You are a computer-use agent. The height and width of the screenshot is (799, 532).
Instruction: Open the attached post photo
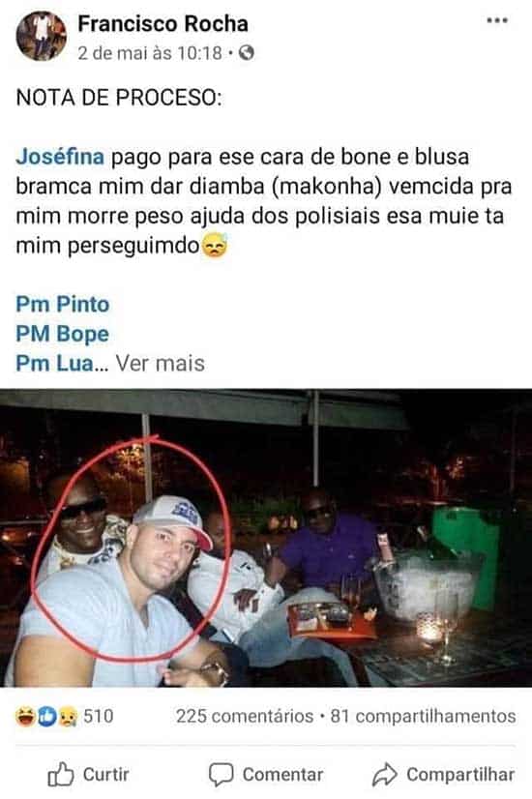[266, 538]
